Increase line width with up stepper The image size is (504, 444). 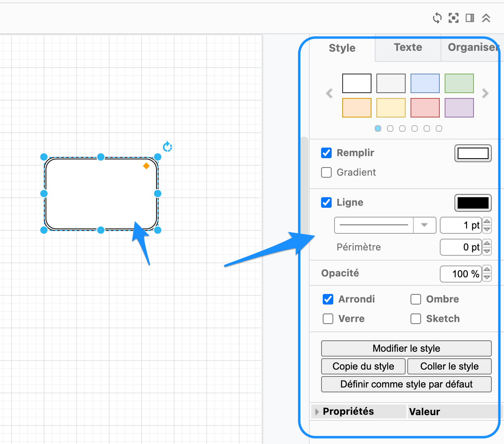click(487, 222)
